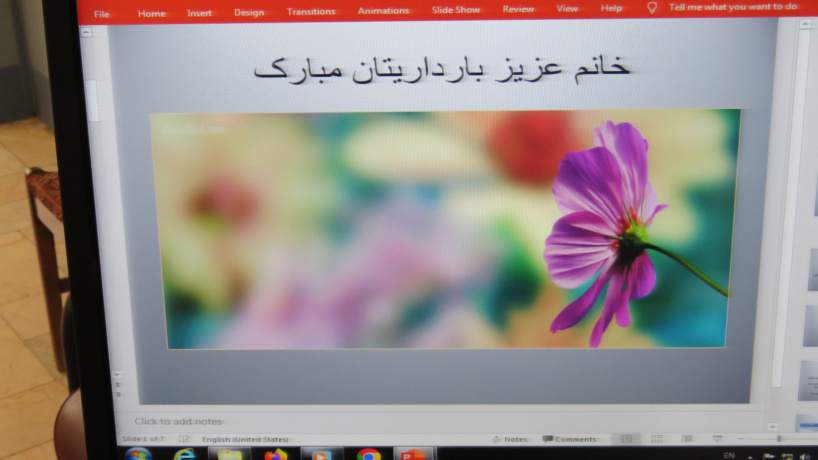818x460 pixels.
Task: Switch to the Slide Show tab
Action: (455, 10)
